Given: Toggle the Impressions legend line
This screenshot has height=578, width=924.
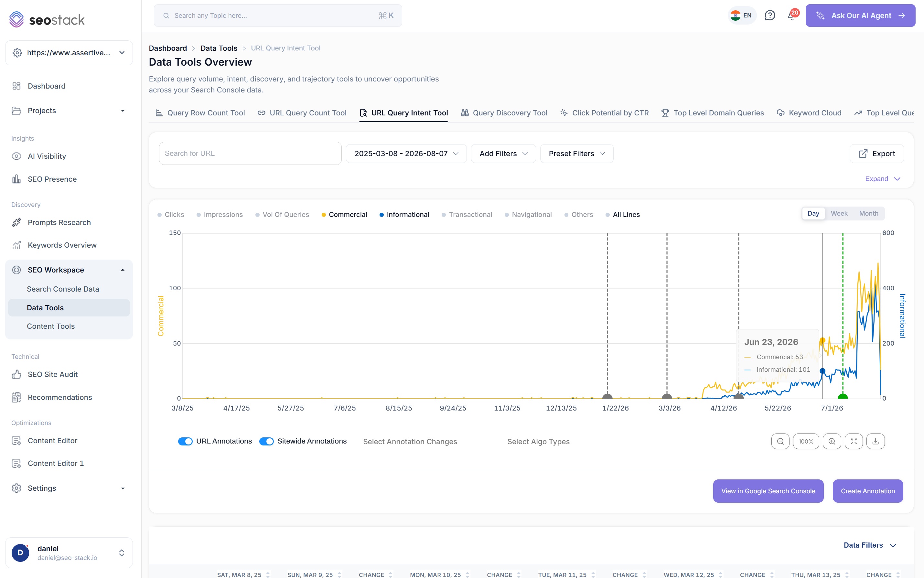Looking at the screenshot, I should coord(220,215).
